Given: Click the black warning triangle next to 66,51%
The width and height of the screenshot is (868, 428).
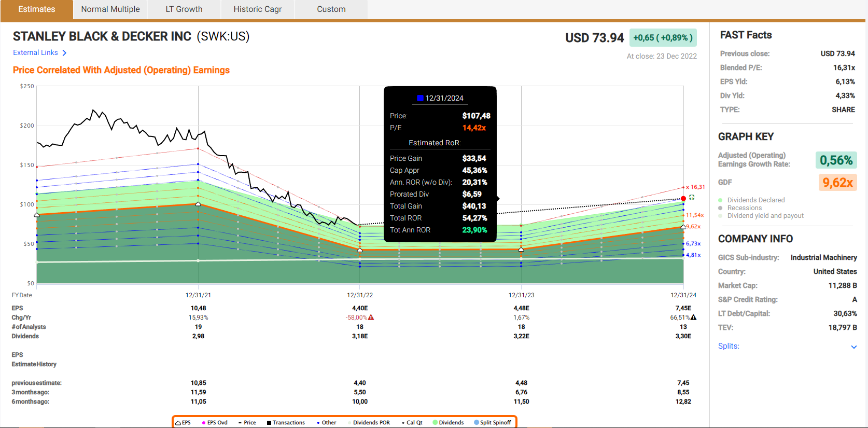Looking at the screenshot, I should 694,317.
